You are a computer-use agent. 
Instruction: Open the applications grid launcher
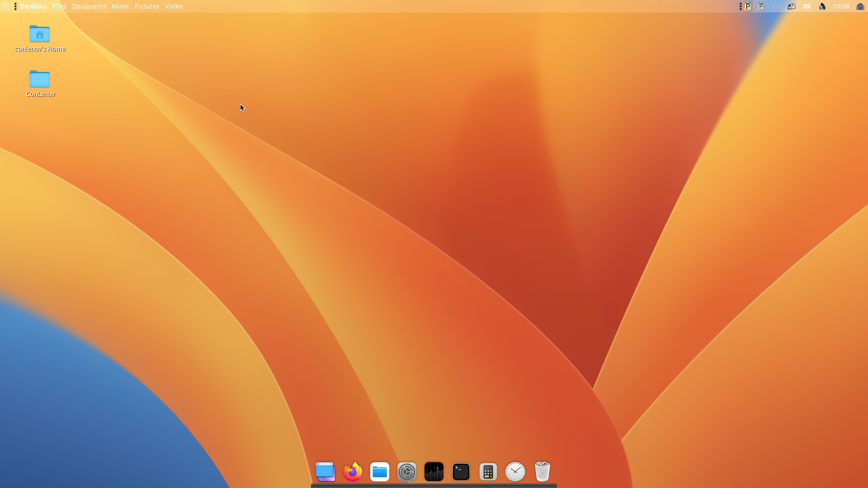pyautogui.click(x=5, y=6)
